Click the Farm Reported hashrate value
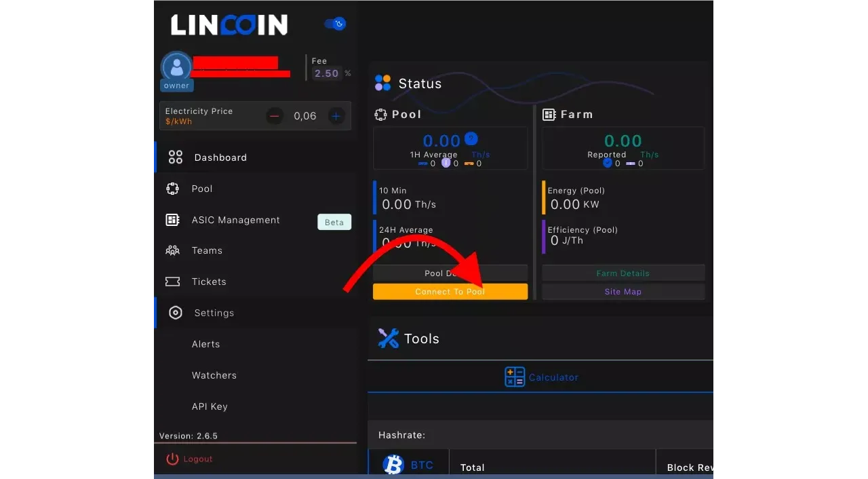The height and width of the screenshot is (479, 868). tap(623, 141)
